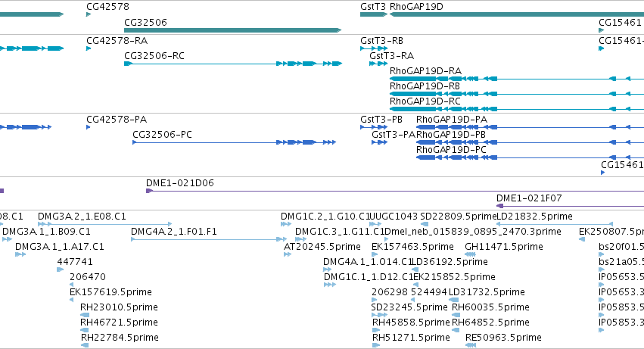Click the DMG3A.2_1.E08.C1 EST feature
This screenshot has height=349, width=644.
tap(104, 224)
